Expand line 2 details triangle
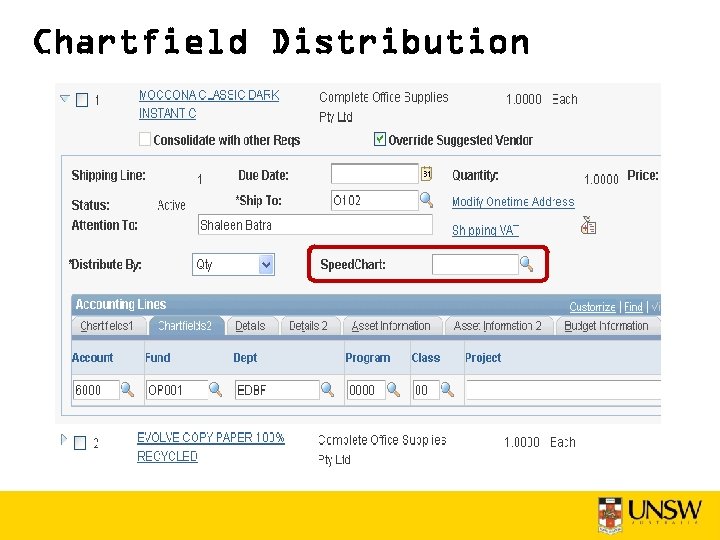720x540 pixels. [64, 440]
